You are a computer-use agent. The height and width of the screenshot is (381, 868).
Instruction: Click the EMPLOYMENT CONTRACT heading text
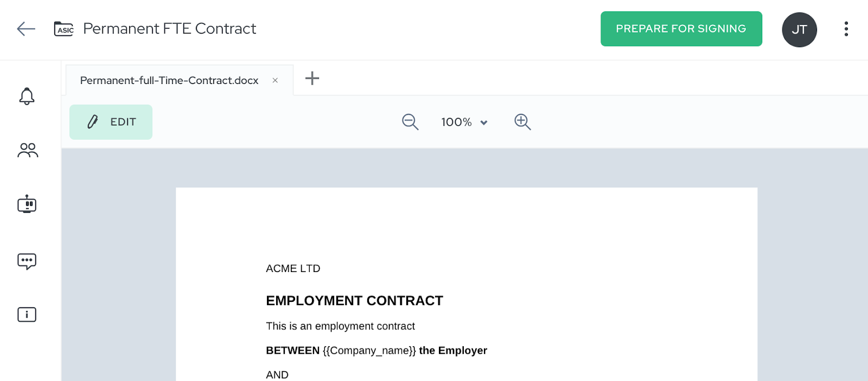point(354,300)
